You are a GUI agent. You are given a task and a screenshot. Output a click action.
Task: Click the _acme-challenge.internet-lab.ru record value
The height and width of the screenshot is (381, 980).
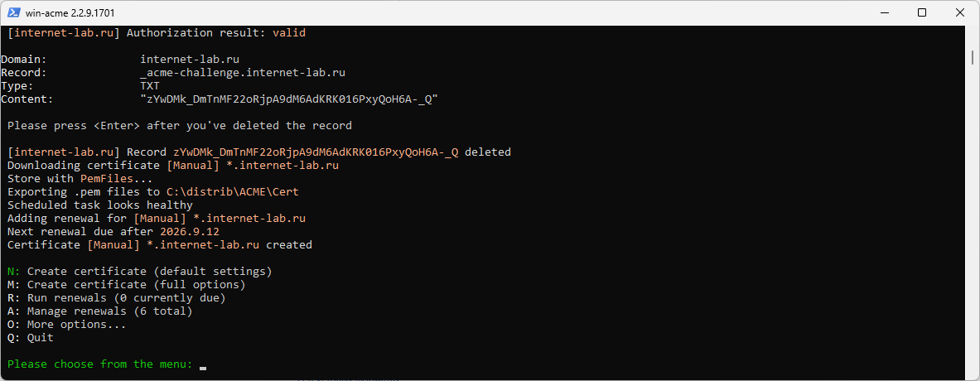(243, 72)
